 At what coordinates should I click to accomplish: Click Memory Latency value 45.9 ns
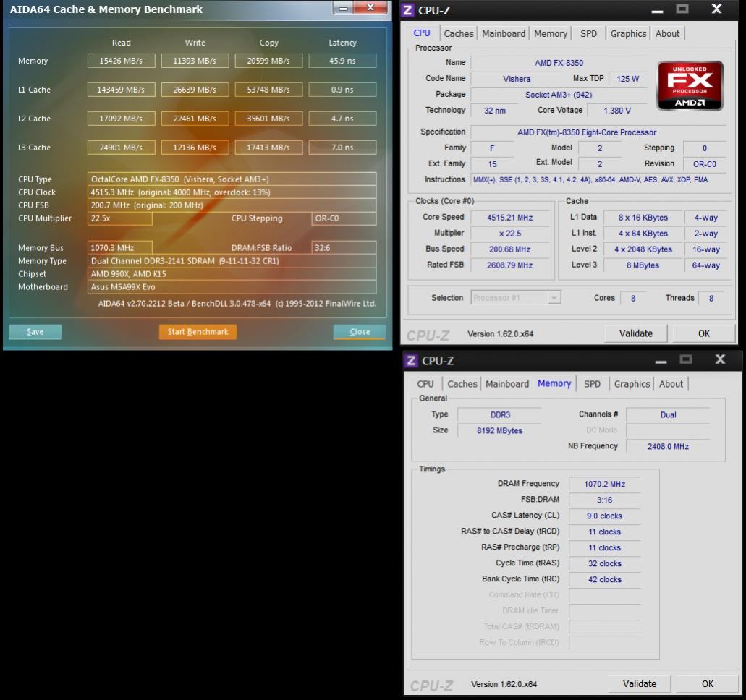[x=342, y=61]
